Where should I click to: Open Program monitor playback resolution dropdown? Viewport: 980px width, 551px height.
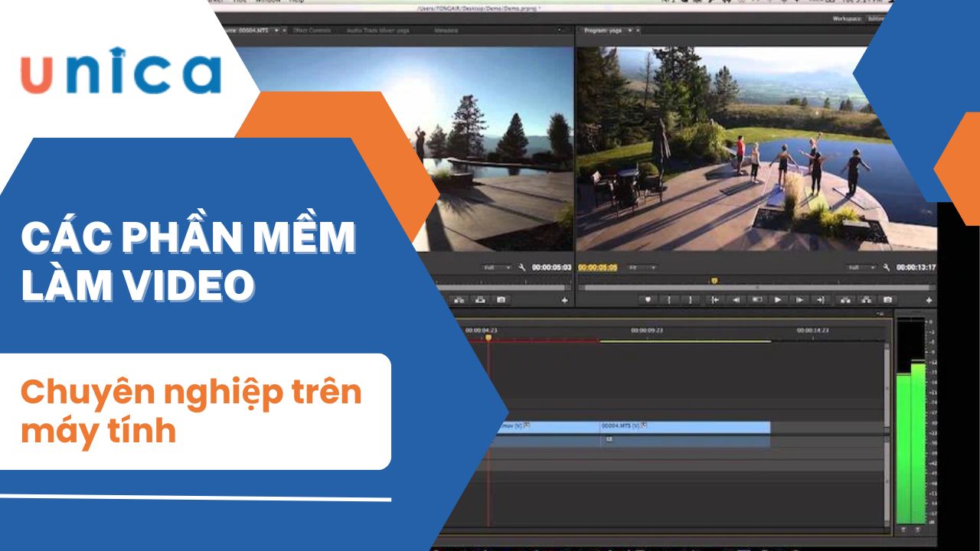tap(861, 268)
